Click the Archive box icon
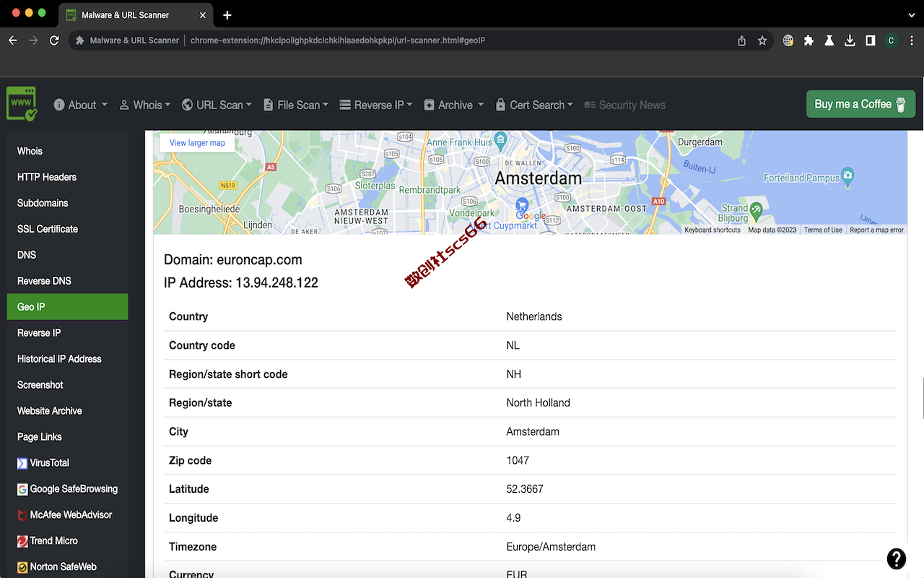This screenshot has height=578, width=924. 430,105
